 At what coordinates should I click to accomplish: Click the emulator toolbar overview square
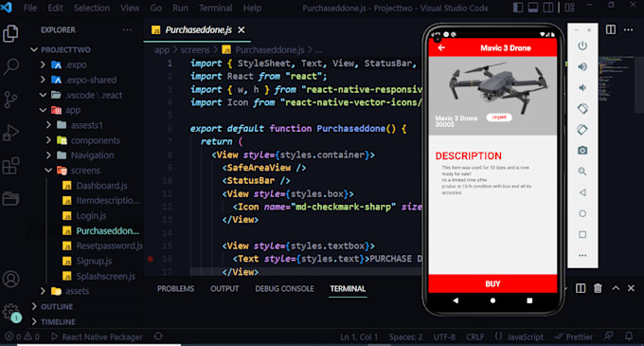click(582, 234)
